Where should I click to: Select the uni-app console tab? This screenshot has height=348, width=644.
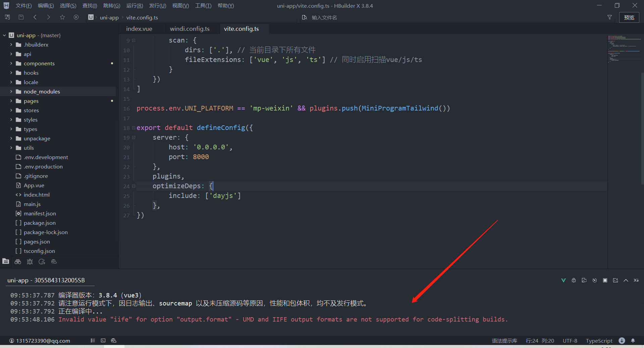point(46,280)
